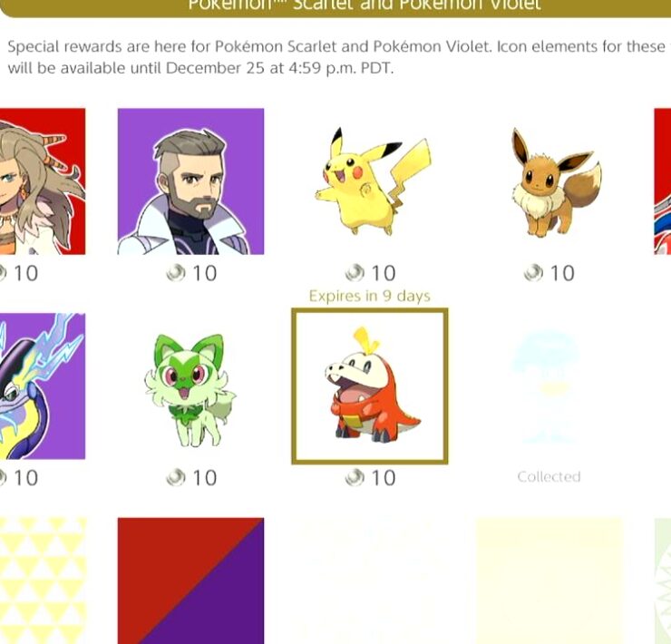Image resolution: width=671 pixels, height=644 pixels.
Task: Select the Pikachu icon element
Action: [x=370, y=181]
